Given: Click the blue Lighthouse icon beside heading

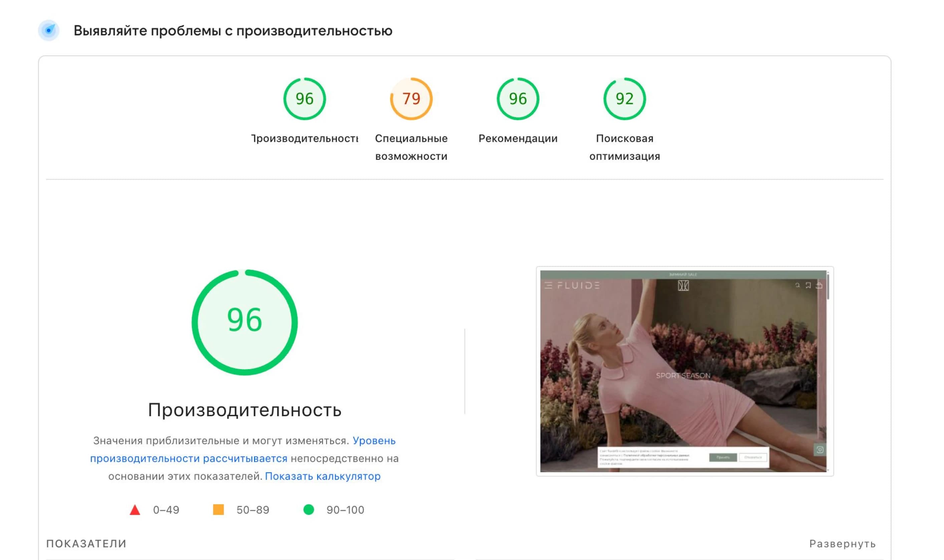Looking at the screenshot, I should point(49,30).
